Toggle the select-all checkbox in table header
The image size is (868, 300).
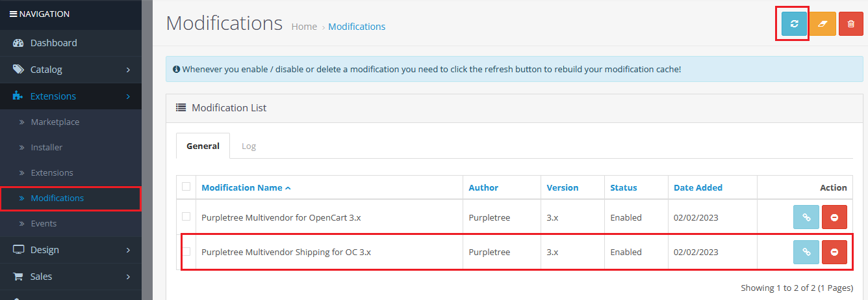coord(186,187)
